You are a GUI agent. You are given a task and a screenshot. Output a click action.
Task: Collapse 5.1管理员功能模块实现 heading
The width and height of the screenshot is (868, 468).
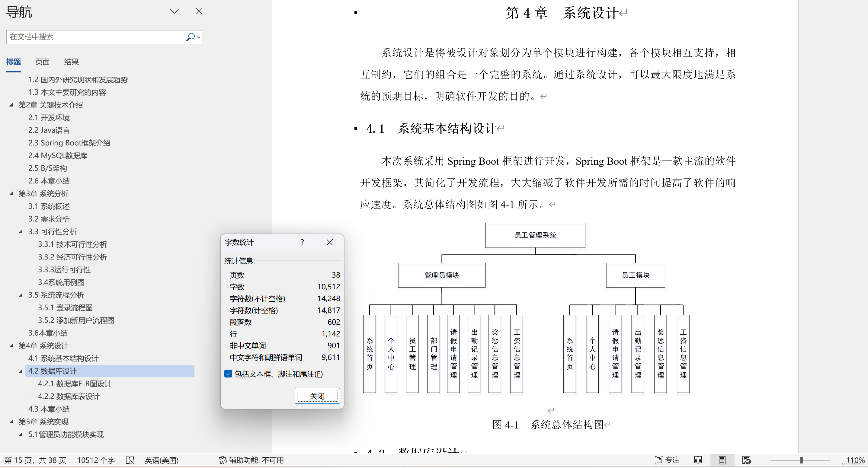pyautogui.click(x=21, y=434)
